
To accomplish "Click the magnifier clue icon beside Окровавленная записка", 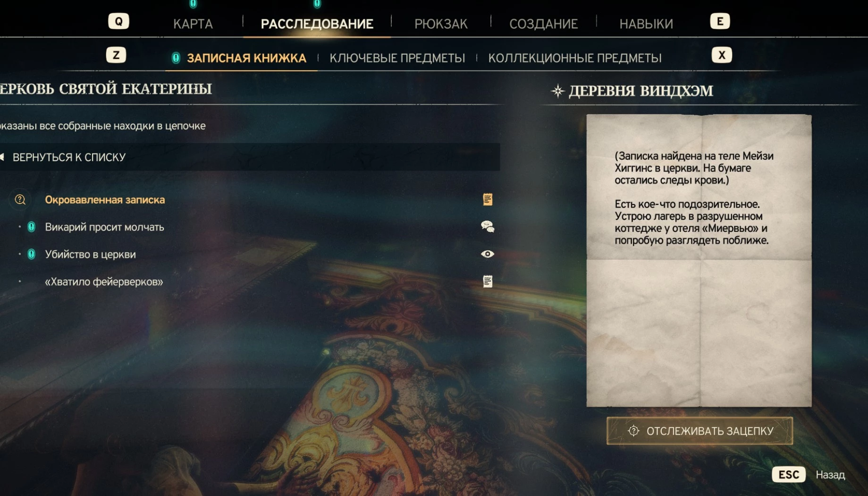I will coord(20,199).
